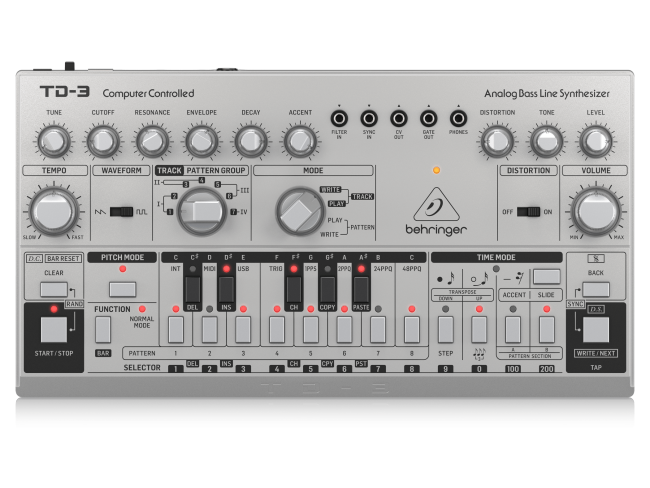Click the GATE OUT jack
650x488 pixels.
click(x=429, y=119)
